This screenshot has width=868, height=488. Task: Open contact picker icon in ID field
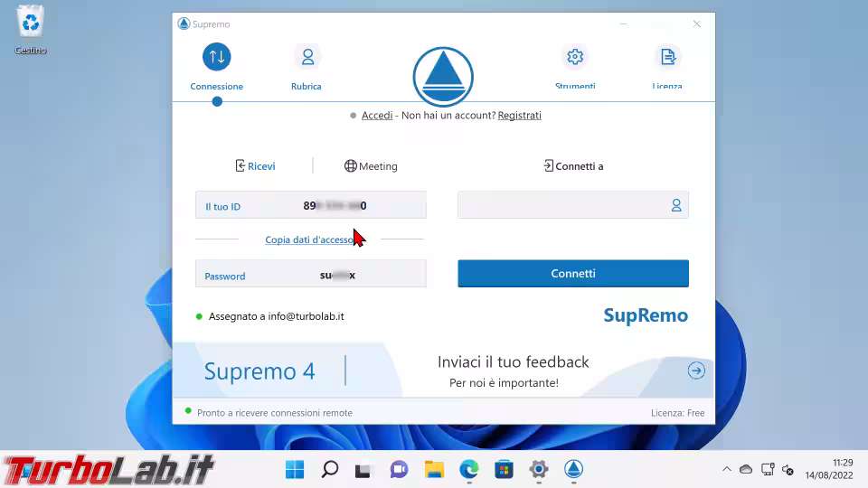pyautogui.click(x=676, y=205)
